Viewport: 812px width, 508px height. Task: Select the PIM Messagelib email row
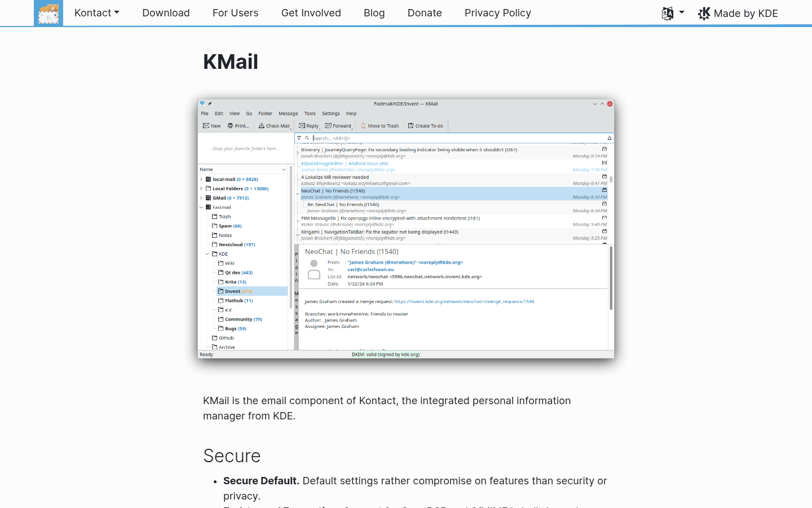point(454,221)
